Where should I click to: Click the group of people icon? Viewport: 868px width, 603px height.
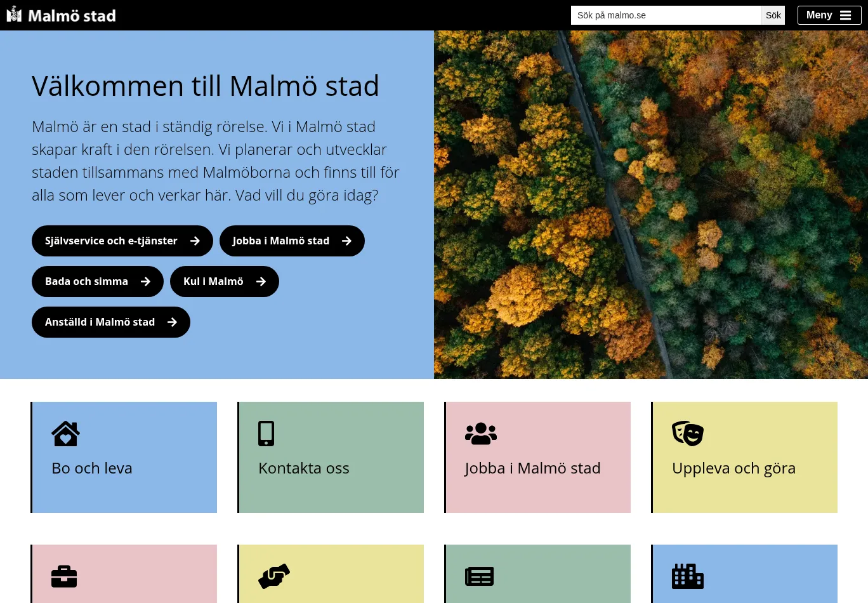pyautogui.click(x=480, y=434)
